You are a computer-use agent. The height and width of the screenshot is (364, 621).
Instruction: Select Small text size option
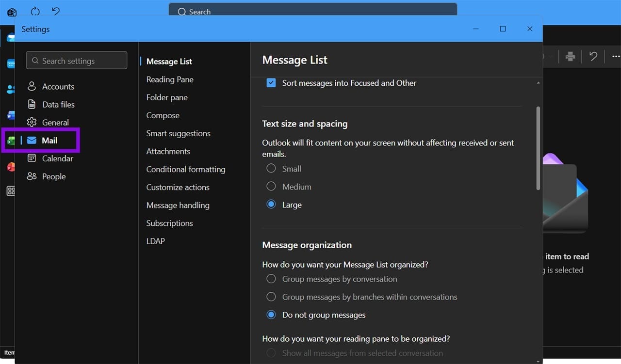(x=271, y=169)
